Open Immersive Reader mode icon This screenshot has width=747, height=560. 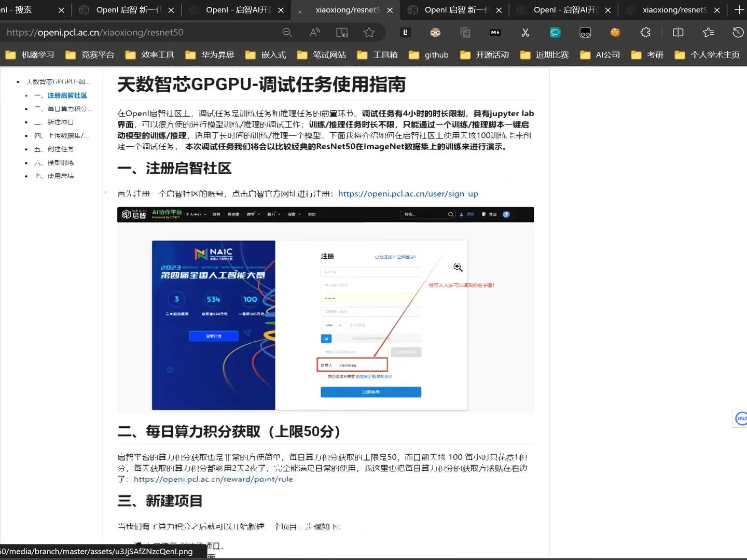click(342, 32)
